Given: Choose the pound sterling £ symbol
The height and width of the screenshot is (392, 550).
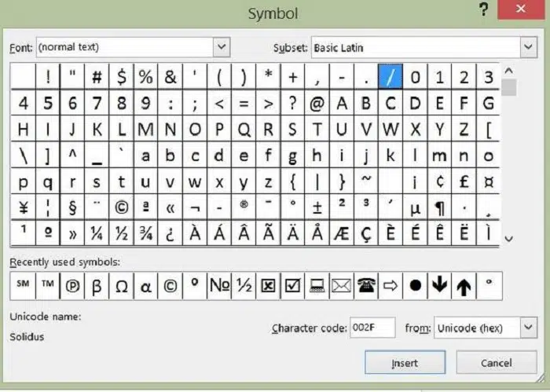Looking at the screenshot, I should click(x=464, y=181).
